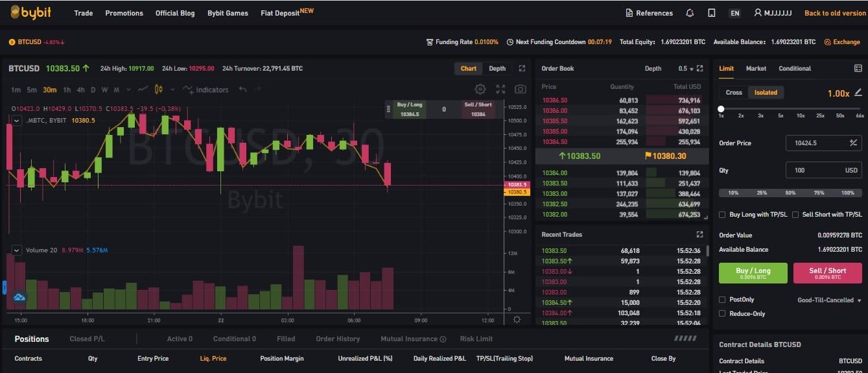The image size is (868, 373).
Task: Expand the Order Book to fullscreen
Action: click(699, 68)
